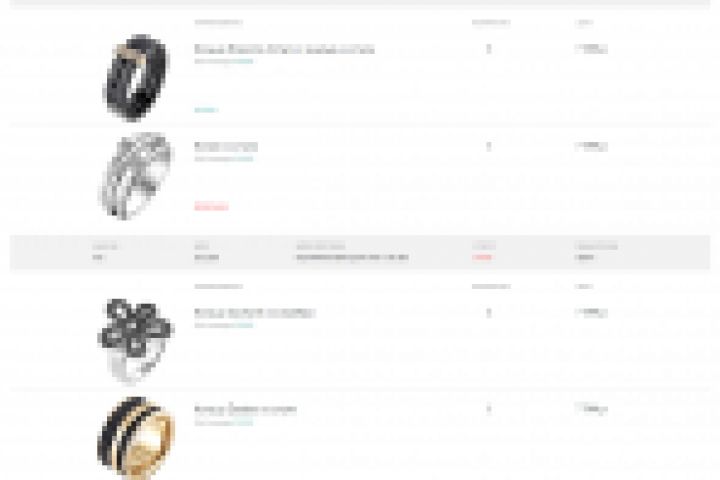Screen dimensions: 720x480
Task: Open the black pavé ring product title
Action: [x=284, y=49]
